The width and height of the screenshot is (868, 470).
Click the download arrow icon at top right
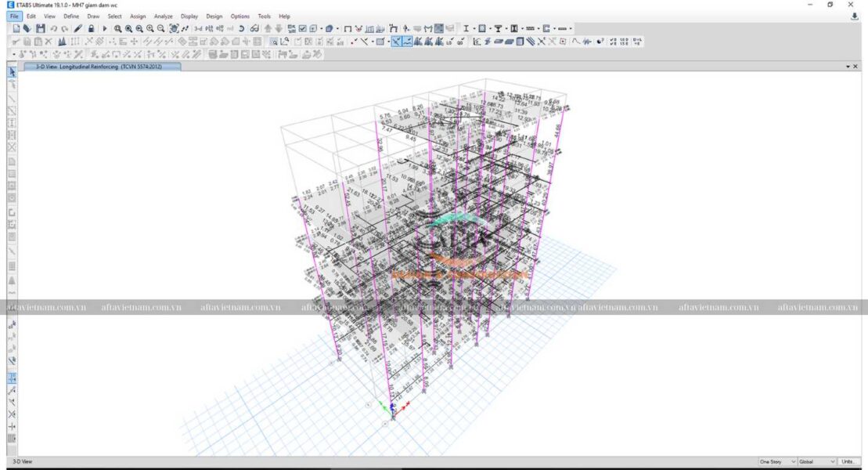tap(854, 16)
